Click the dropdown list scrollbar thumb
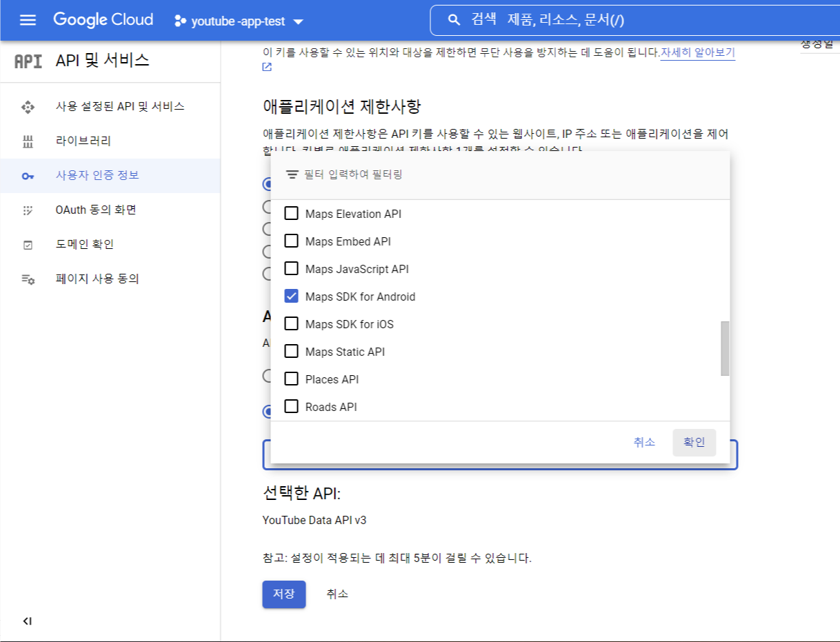This screenshot has height=642, width=840. [725, 348]
